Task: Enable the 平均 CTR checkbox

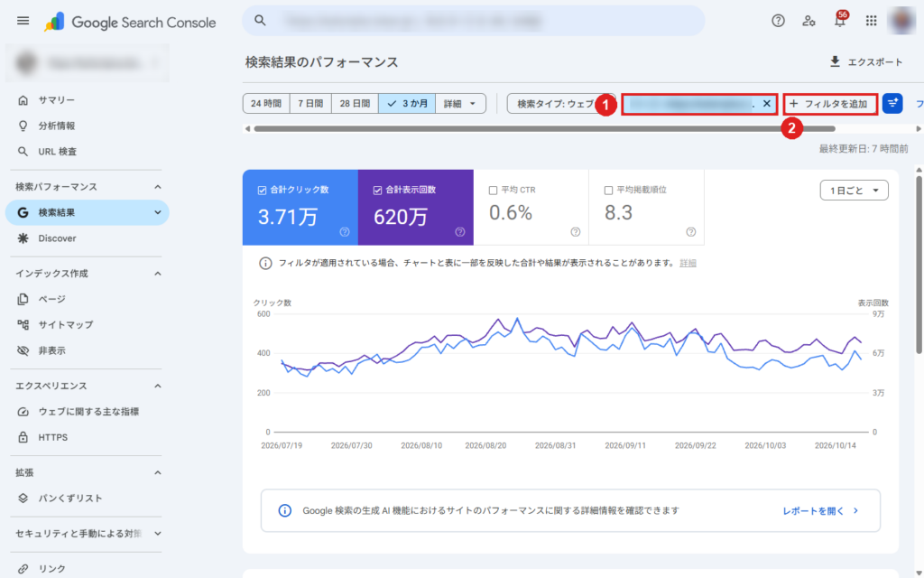Action: [494, 190]
